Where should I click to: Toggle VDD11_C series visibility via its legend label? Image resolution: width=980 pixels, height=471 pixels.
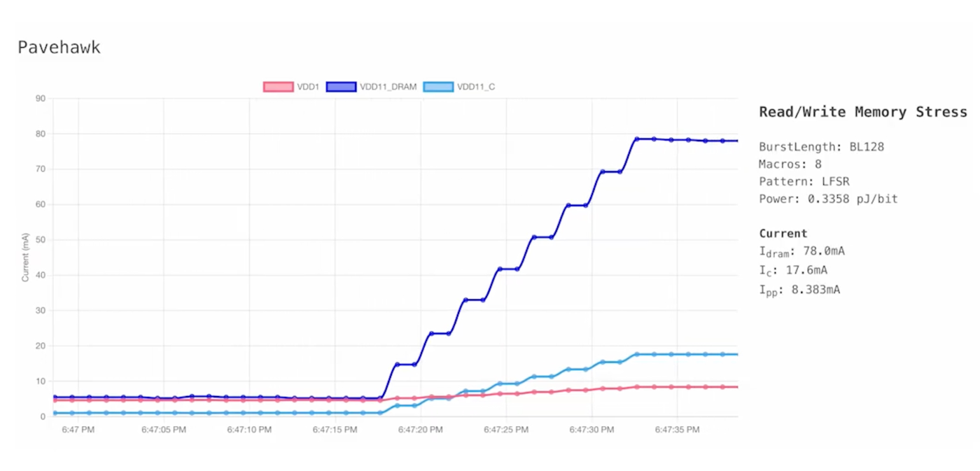click(x=476, y=87)
